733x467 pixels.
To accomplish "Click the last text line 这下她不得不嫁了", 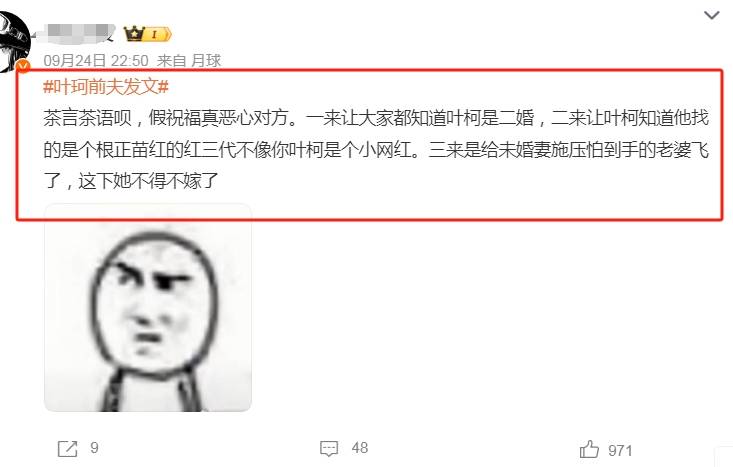I will (149, 180).
